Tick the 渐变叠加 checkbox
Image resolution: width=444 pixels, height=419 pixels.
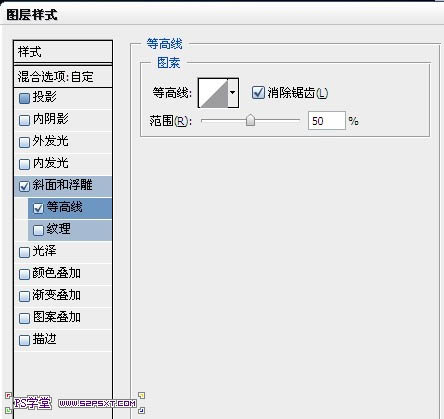pyautogui.click(x=24, y=296)
